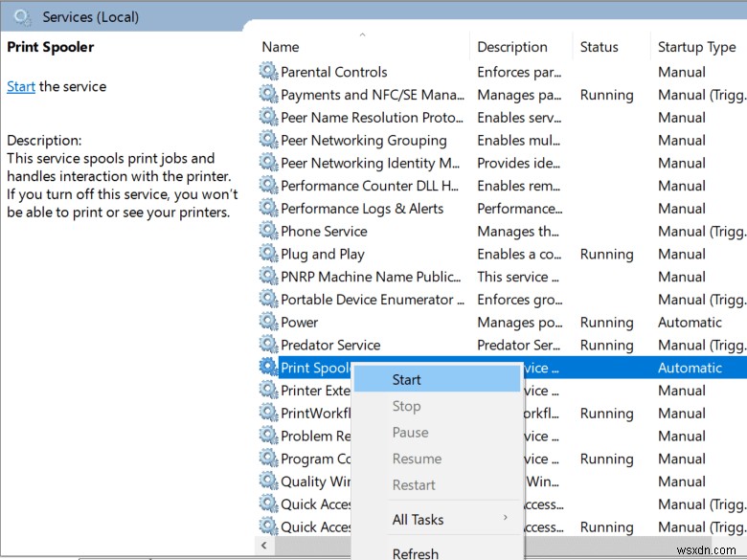Select the Portable Device Enumerator service
Viewport: 747px width, 560px height.
373,300
